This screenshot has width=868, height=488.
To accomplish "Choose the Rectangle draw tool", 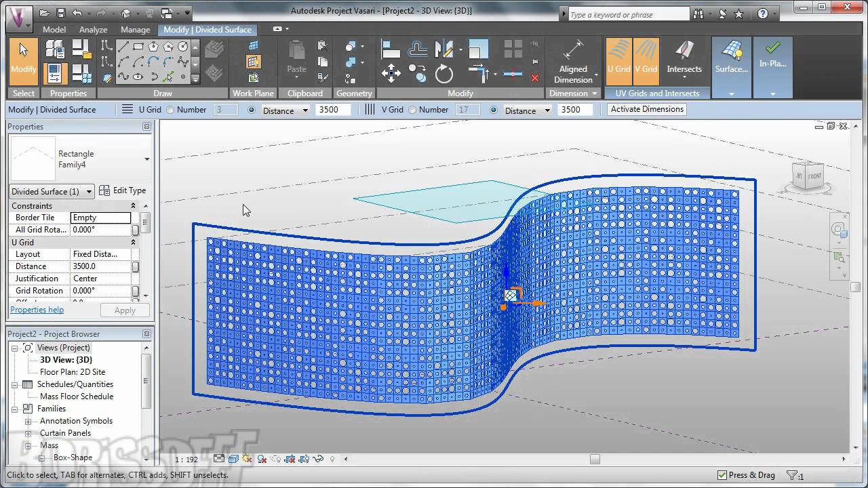I will [138, 47].
